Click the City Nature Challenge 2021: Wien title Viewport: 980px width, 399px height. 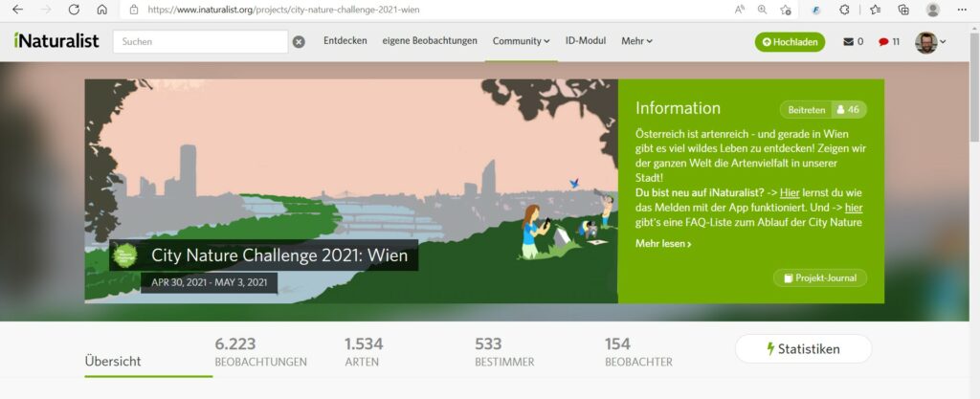279,255
